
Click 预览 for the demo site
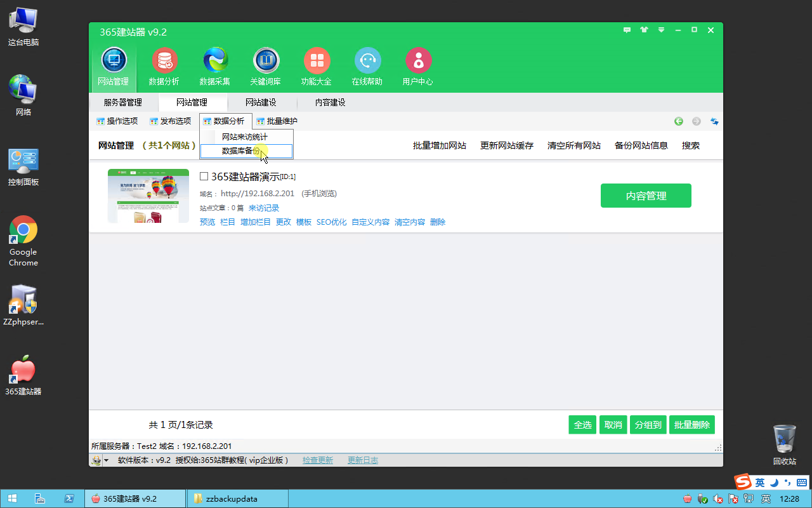click(x=207, y=222)
